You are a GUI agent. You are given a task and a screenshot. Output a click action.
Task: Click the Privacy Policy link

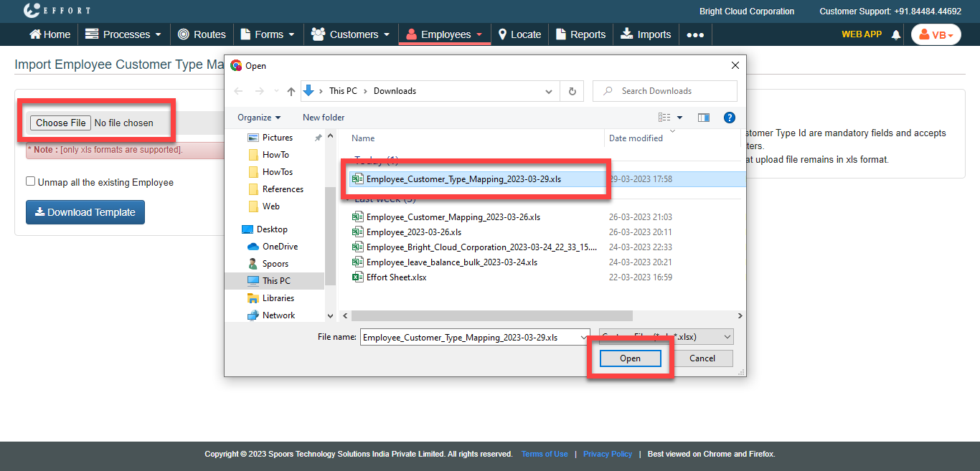click(607, 454)
